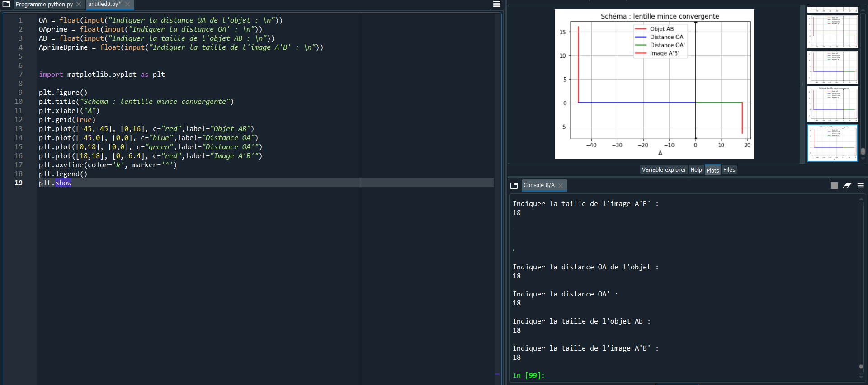The height and width of the screenshot is (385, 868).
Task: Click the plot title 'Schéma : lentille mince convergente'
Action: (x=660, y=16)
